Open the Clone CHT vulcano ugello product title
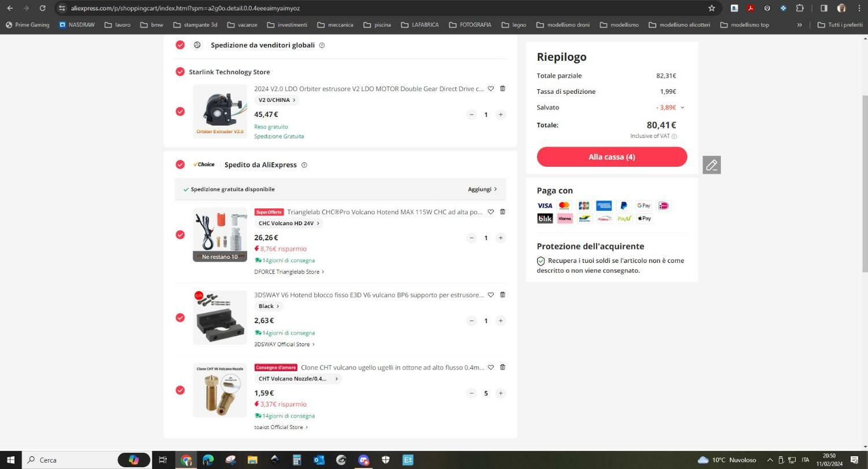868x469 pixels. click(392, 367)
